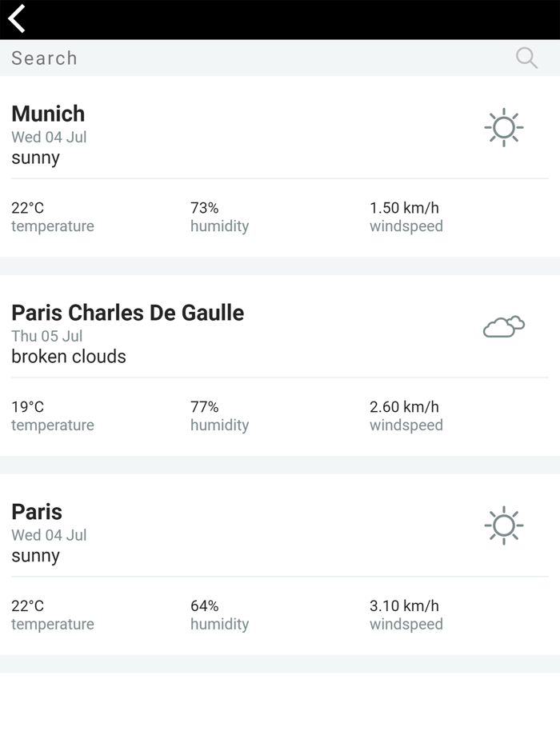Click Munich temperature 22°C value

click(28, 208)
